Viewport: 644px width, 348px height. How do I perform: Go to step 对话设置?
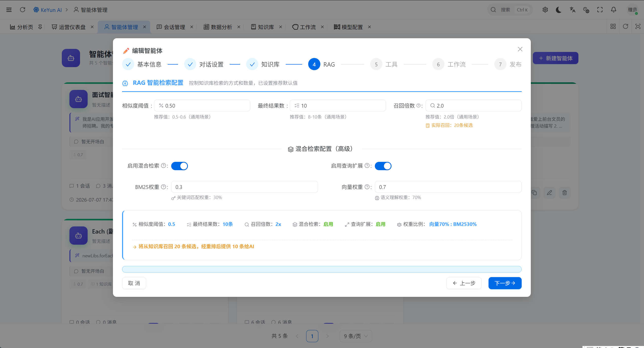click(x=204, y=64)
